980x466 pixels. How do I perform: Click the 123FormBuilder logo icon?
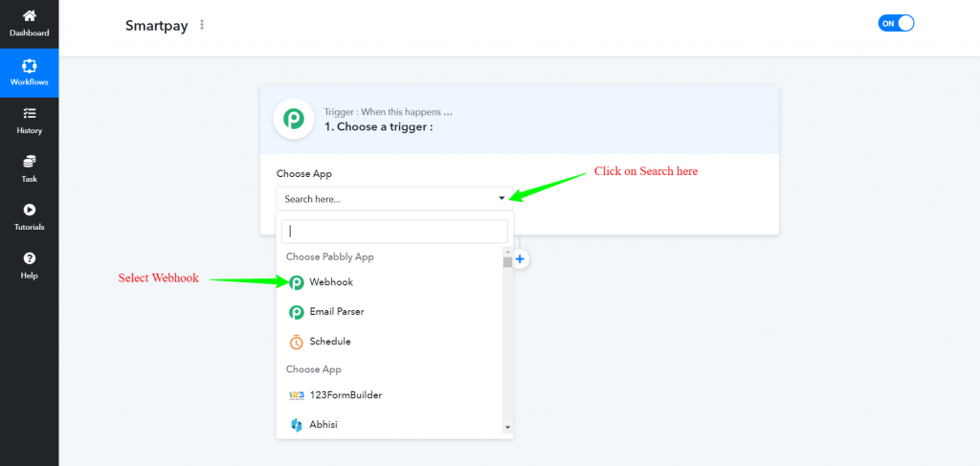297,395
